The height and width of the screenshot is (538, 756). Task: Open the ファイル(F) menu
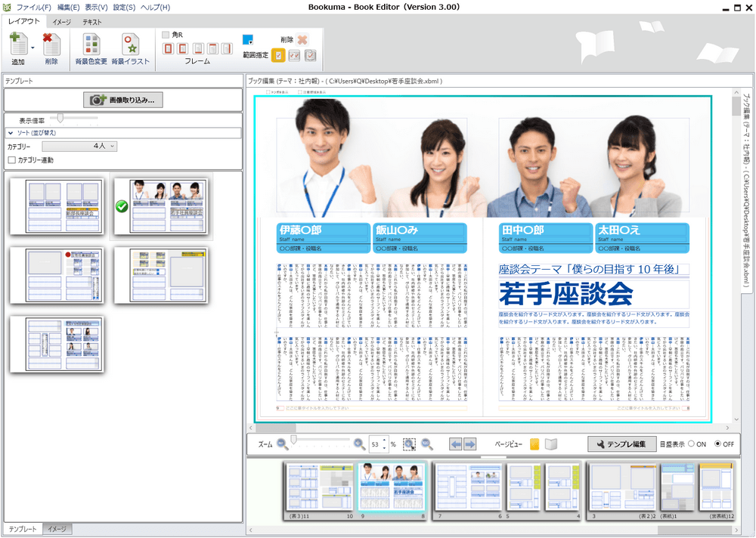pos(33,8)
